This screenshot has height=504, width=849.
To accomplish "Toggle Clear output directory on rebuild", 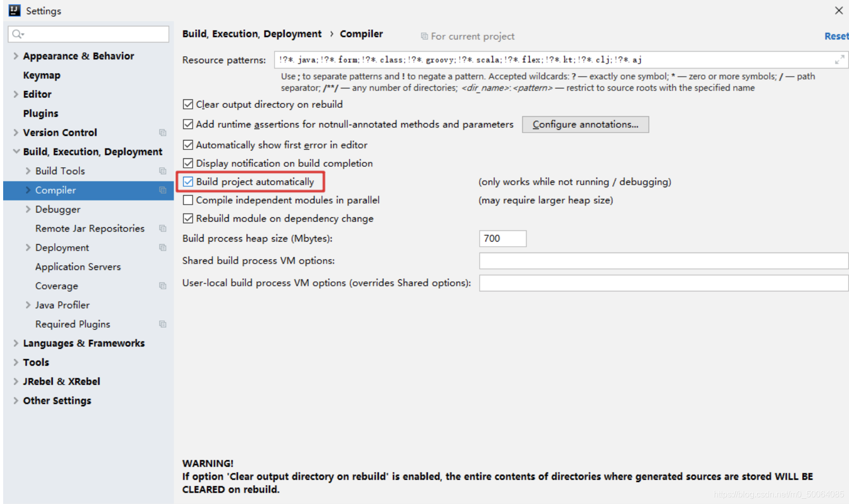I will click(x=188, y=104).
